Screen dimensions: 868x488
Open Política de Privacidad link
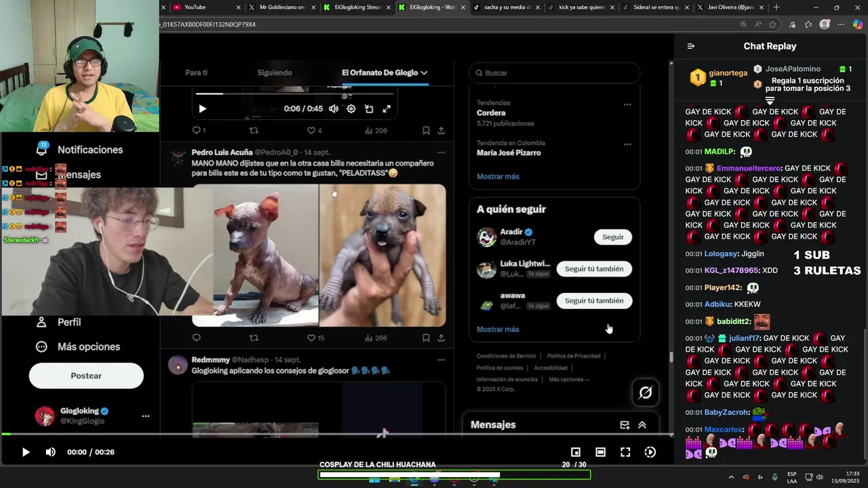pos(574,356)
